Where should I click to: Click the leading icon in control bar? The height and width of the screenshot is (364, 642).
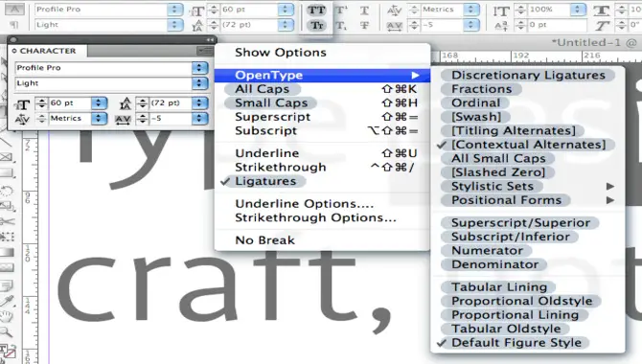[197, 26]
